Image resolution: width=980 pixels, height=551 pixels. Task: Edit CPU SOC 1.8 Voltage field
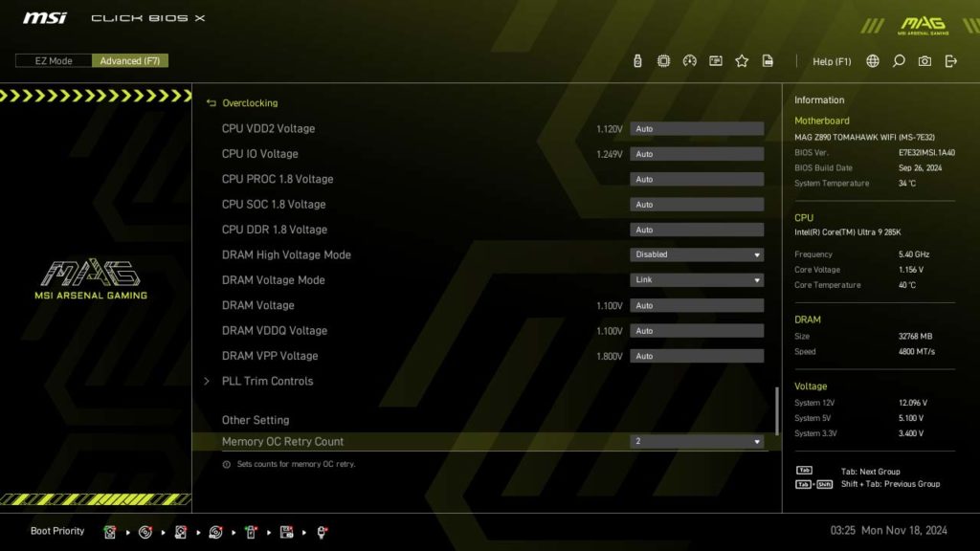click(697, 205)
